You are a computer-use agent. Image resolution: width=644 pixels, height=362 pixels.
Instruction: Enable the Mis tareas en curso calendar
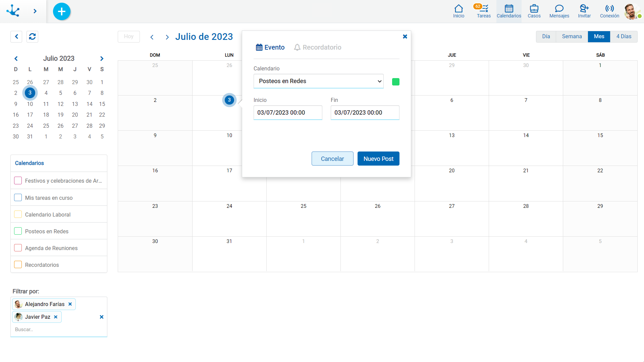(x=18, y=197)
